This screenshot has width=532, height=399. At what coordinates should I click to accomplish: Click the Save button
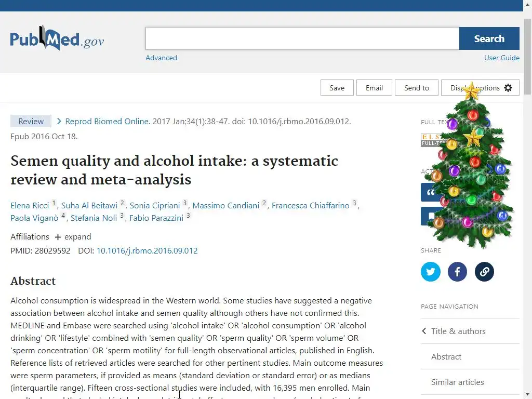pos(337,88)
